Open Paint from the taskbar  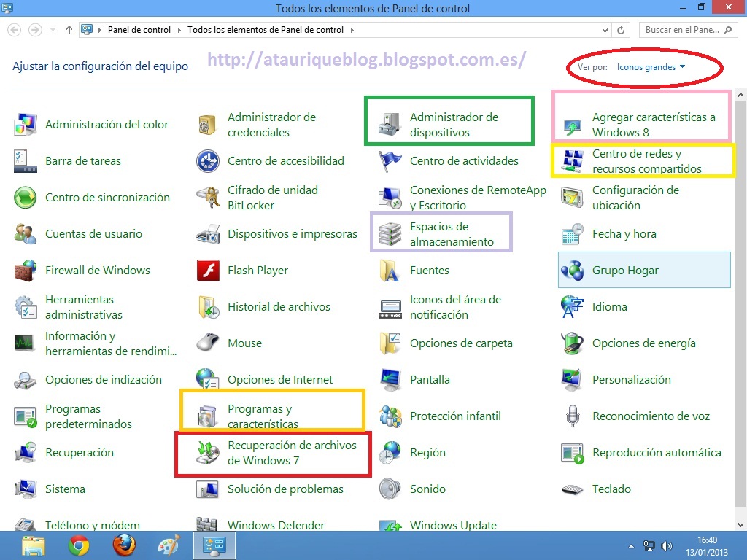pyautogui.click(x=169, y=545)
